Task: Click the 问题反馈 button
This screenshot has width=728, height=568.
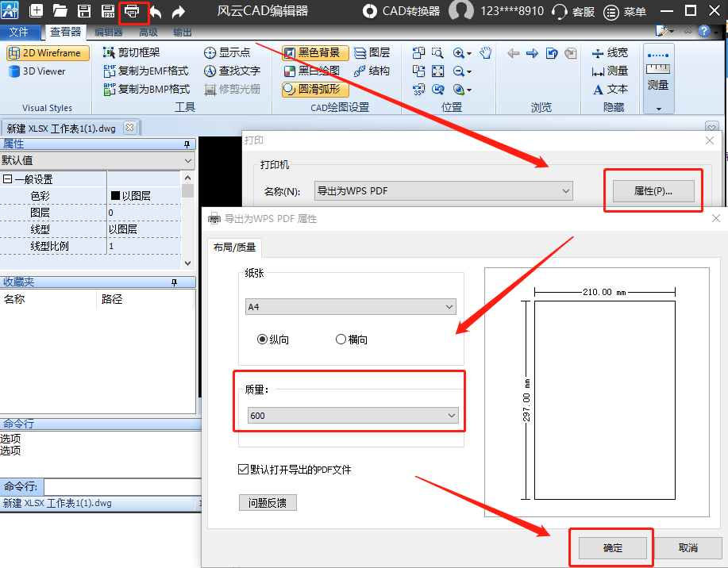Action: (268, 503)
